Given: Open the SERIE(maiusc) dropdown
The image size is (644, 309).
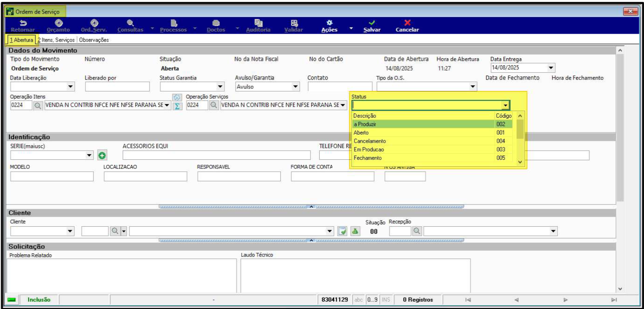Looking at the screenshot, I should click(89, 155).
